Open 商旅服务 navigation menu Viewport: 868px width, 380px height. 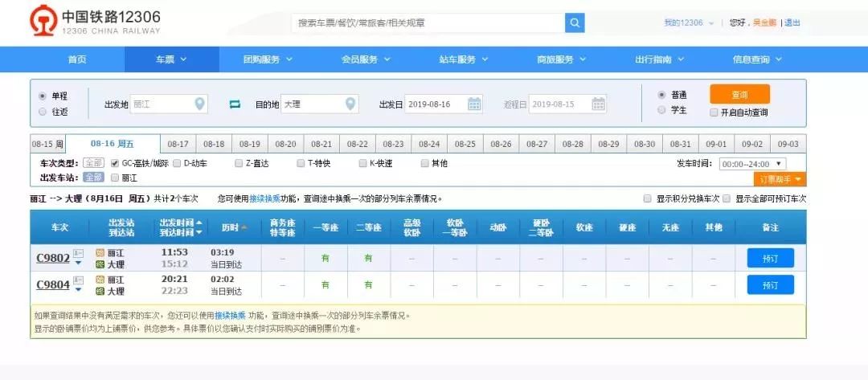pos(561,59)
